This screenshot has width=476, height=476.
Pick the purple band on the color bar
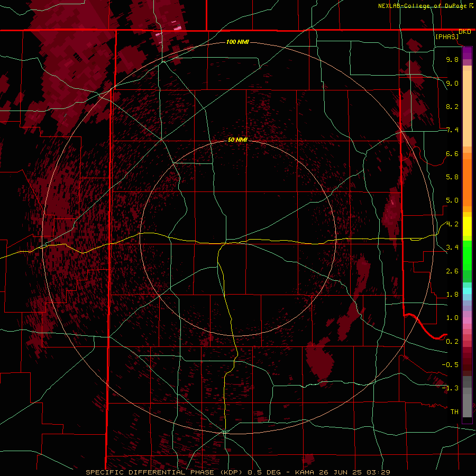[467, 53]
